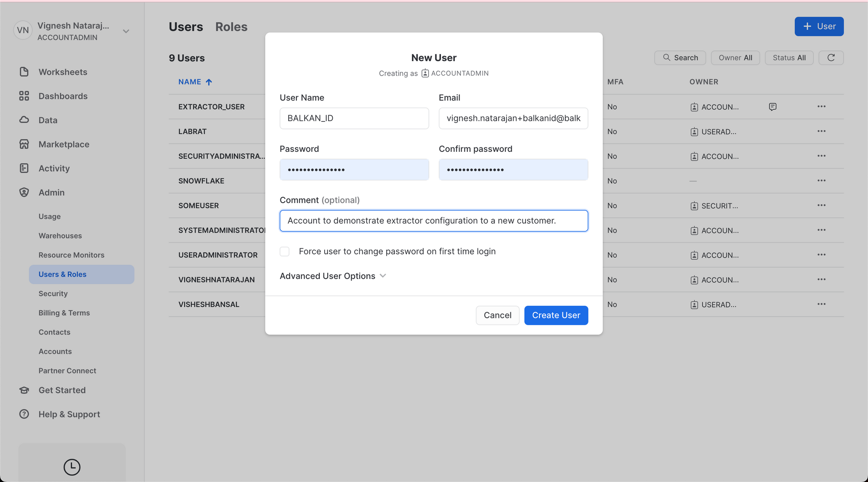This screenshot has width=868, height=482.
Task: Click the comment icon on EXTRACTOR_USER row
Action: pyautogui.click(x=773, y=107)
